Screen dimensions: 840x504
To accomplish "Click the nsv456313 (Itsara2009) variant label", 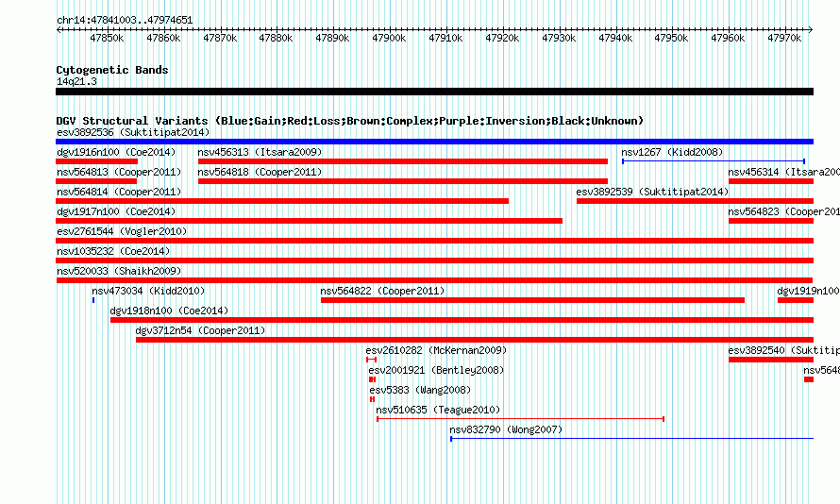I will pyautogui.click(x=260, y=152).
